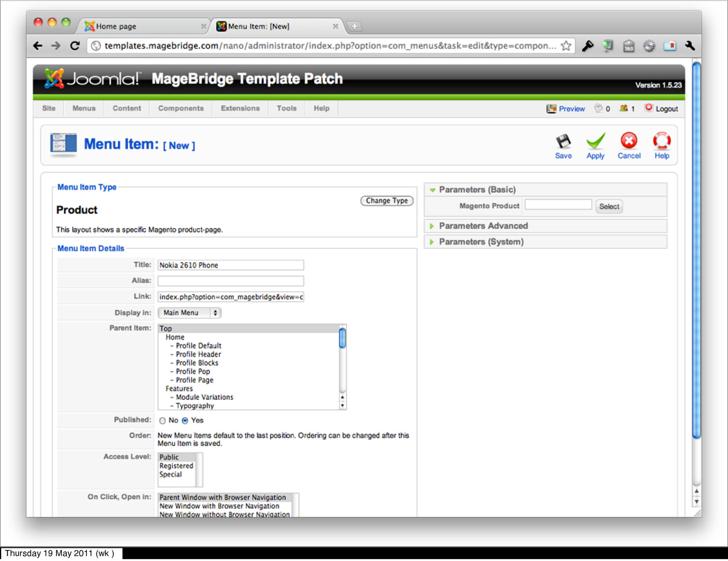The image size is (728, 561).
Task: Choose Registered access level
Action: point(176,466)
